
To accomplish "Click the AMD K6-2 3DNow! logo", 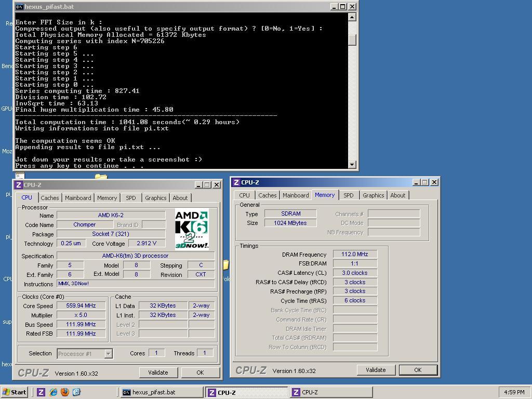I will tap(192, 229).
